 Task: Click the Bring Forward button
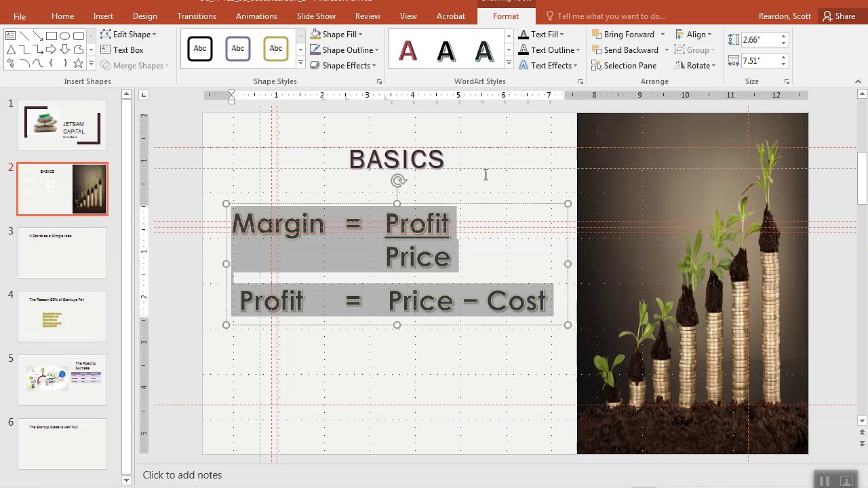click(x=623, y=34)
